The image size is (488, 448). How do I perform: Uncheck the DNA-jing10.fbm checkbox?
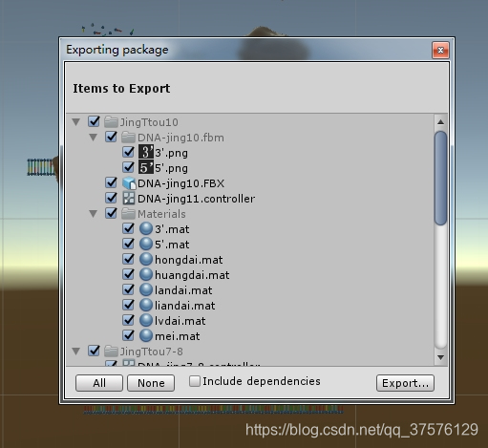click(111, 137)
